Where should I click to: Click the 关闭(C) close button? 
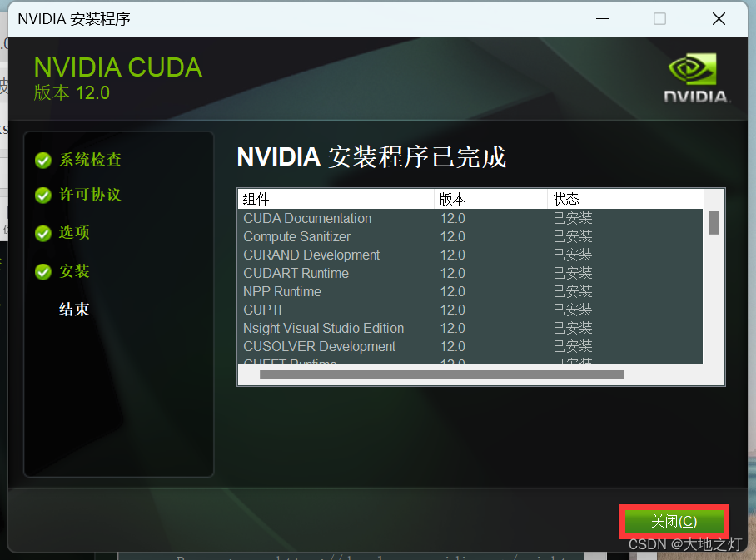674,521
